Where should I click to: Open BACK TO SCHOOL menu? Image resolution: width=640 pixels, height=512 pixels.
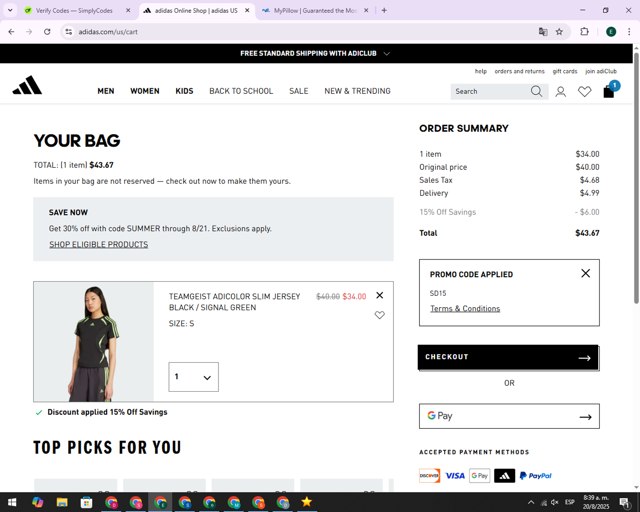(241, 91)
